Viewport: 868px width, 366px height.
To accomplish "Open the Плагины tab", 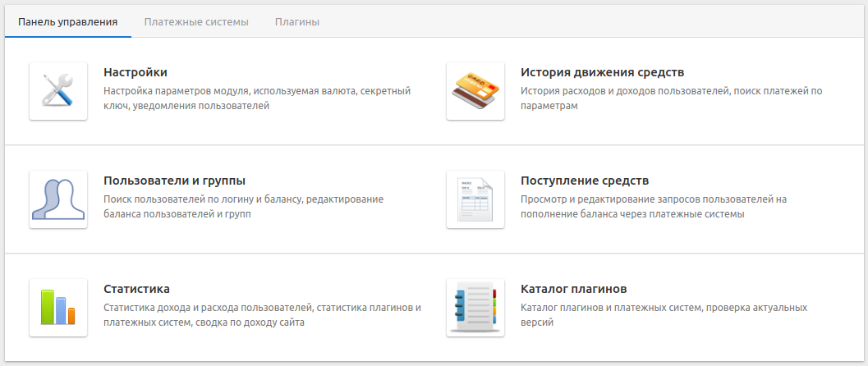I will pyautogui.click(x=297, y=21).
